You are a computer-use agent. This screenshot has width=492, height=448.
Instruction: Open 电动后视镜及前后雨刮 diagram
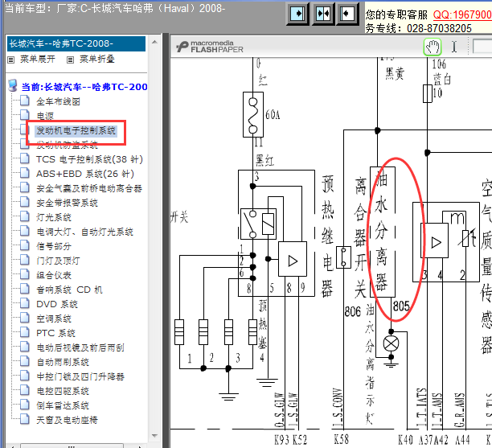click(80, 347)
